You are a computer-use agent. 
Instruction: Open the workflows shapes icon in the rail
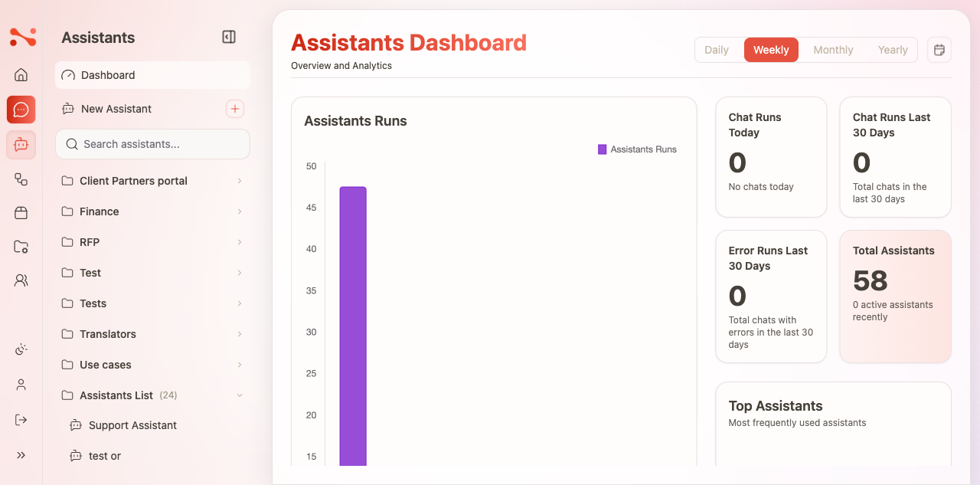(x=21, y=179)
